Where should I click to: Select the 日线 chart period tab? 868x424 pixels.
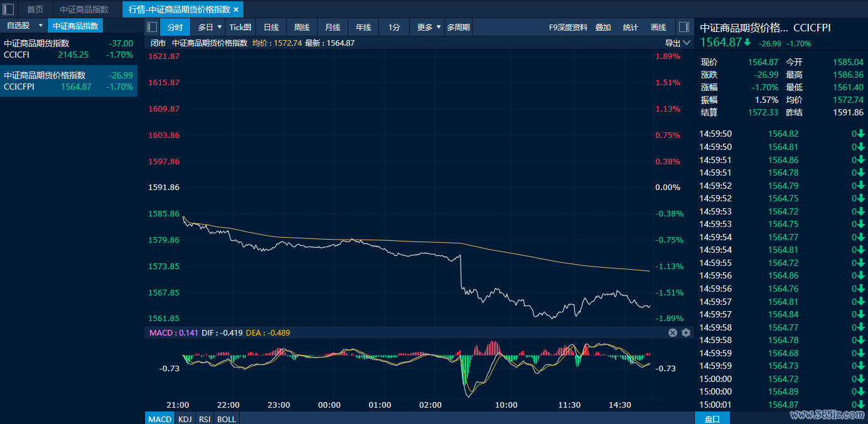click(x=271, y=27)
